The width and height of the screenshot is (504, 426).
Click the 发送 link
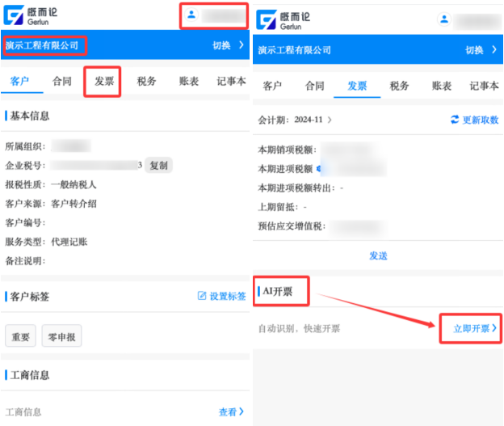[x=378, y=255]
